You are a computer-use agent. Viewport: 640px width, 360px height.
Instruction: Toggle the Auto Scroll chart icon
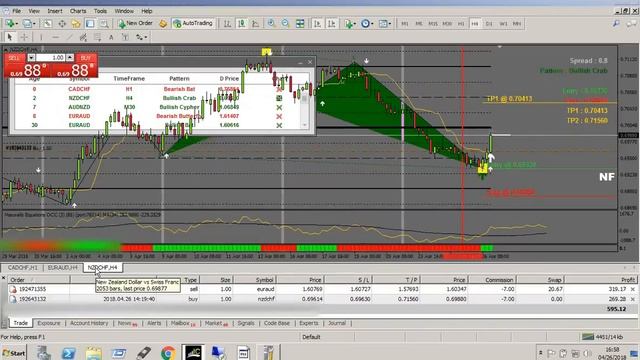(x=317, y=24)
